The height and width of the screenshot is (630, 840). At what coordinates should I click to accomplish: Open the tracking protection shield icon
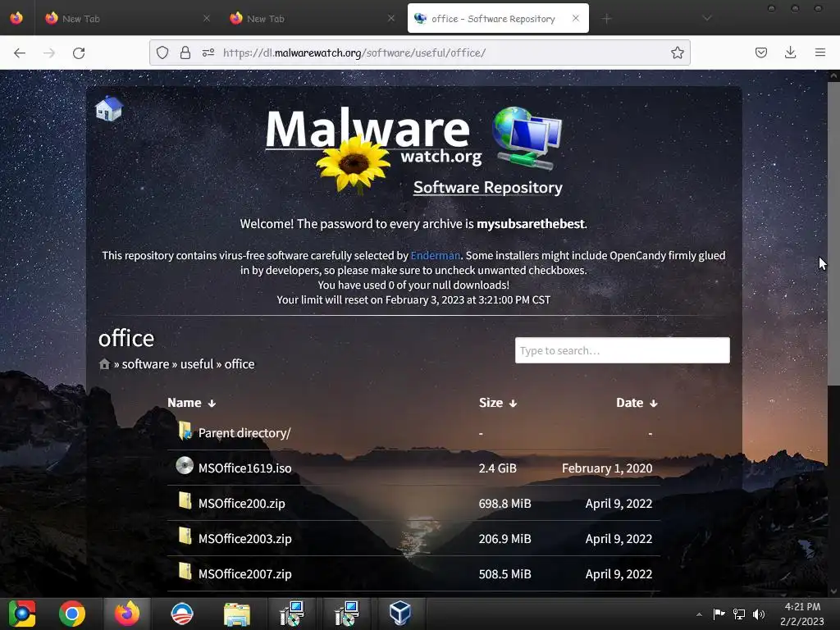click(x=162, y=52)
